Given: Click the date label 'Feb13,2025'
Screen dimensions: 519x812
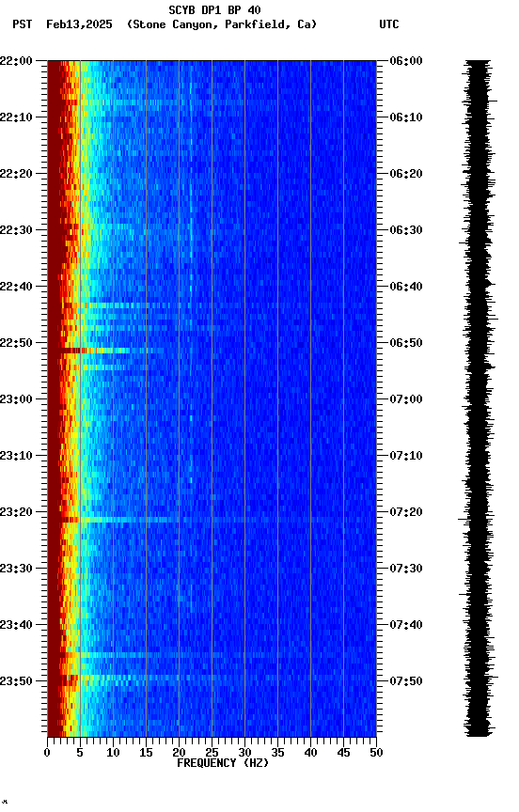Looking at the screenshot, I should pos(79,24).
